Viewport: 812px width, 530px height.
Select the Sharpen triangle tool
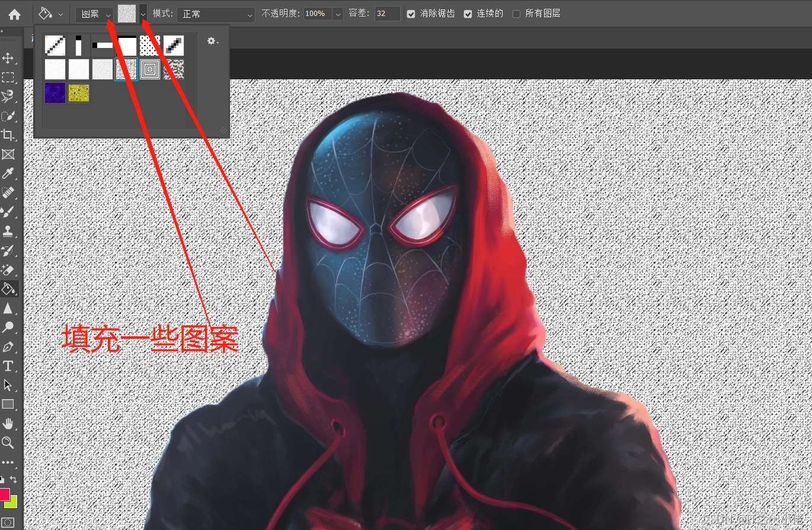click(8, 308)
